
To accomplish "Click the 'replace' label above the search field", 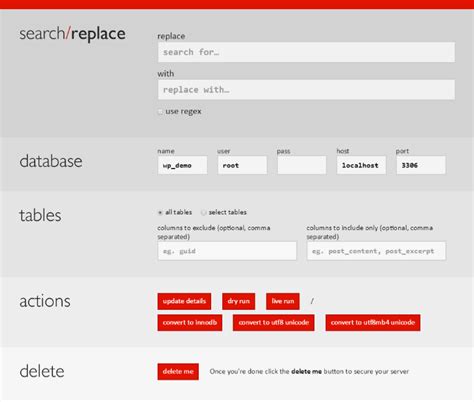I will coord(171,36).
